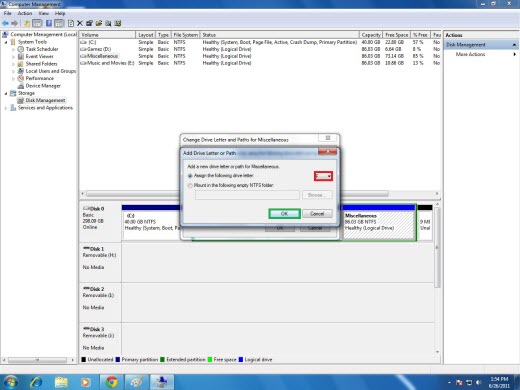This screenshot has height=390, width=520.
Task: Click Cancel in the Add Drive Letter dialog
Action: (317, 214)
